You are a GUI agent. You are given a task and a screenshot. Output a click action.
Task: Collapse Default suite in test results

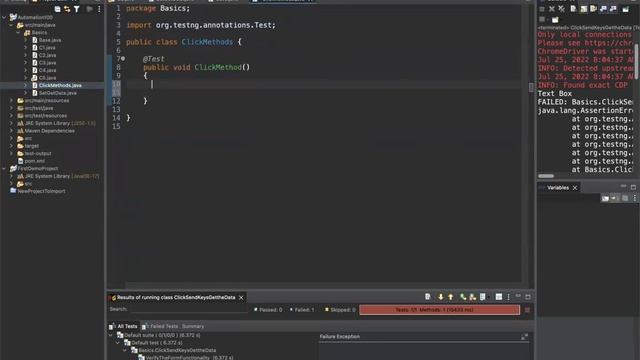click(111, 335)
